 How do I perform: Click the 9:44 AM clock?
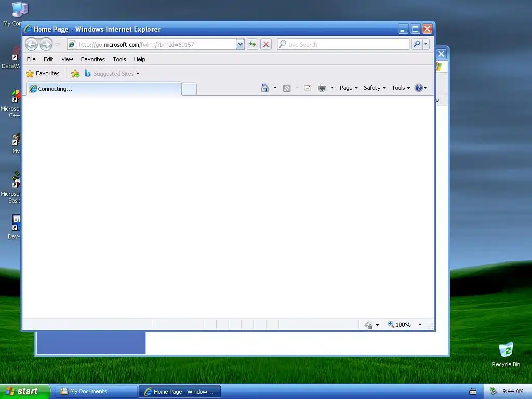pyautogui.click(x=513, y=392)
